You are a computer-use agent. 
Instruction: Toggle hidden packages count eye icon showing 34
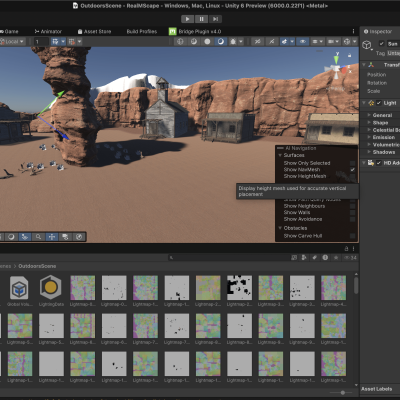point(350,257)
